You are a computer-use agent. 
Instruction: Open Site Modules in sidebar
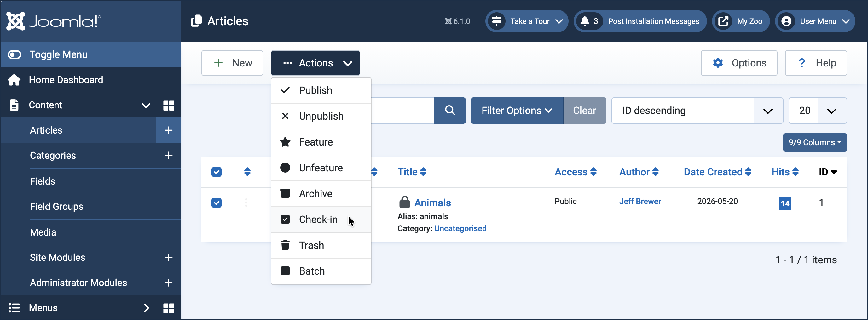click(58, 258)
